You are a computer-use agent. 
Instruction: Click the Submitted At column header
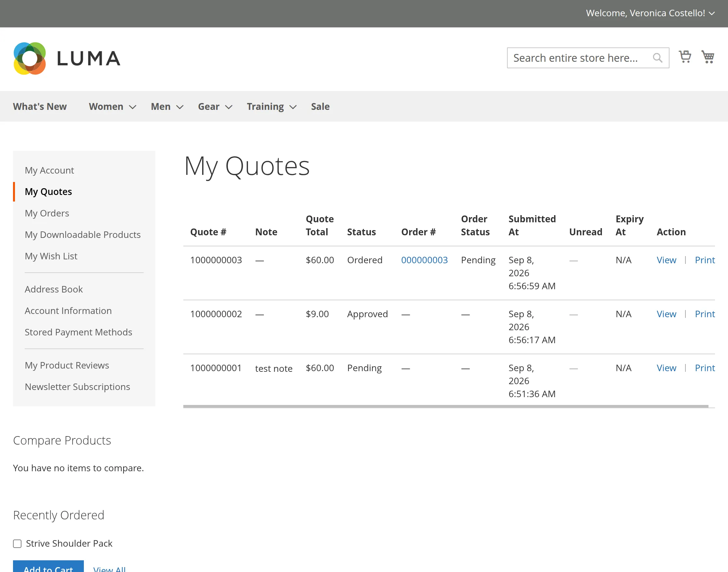point(532,225)
